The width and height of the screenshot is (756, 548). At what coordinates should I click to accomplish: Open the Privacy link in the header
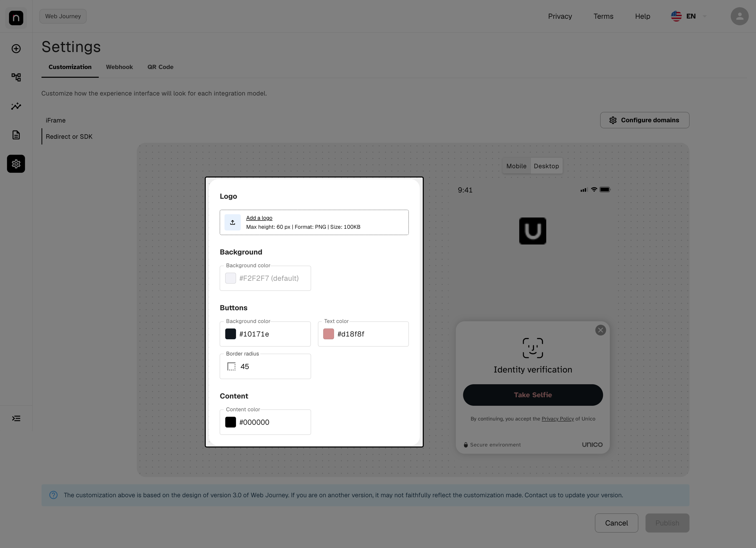[560, 16]
